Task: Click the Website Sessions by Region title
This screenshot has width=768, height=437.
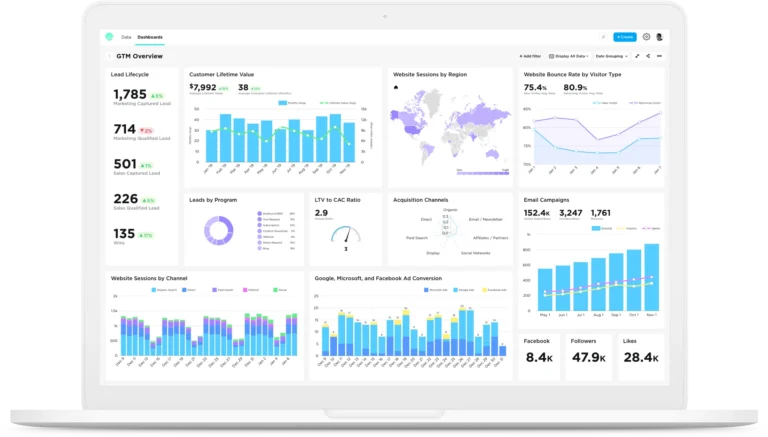Action: click(x=430, y=74)
